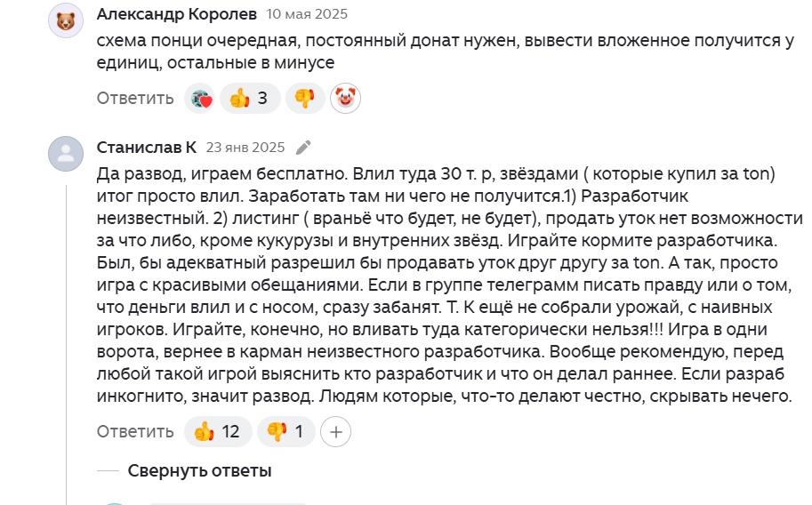The height and width of the screenshot is (505, 812).
Task: Add a reaction with the plus button
Action: [336, 432]
